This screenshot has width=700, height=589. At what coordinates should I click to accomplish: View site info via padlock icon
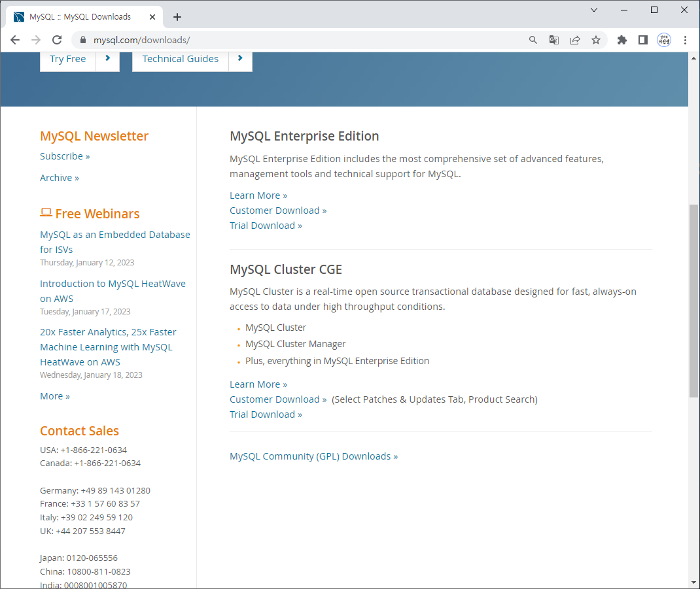[82, 40]
